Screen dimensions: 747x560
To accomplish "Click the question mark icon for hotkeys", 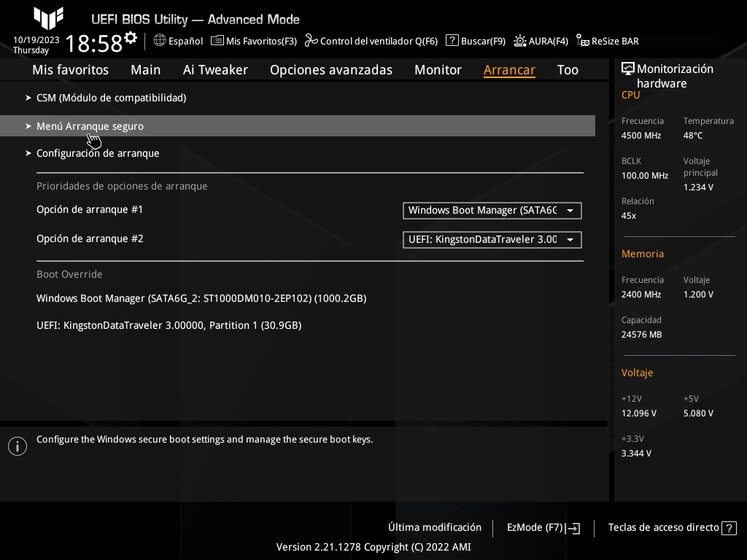I will (729, 528).
